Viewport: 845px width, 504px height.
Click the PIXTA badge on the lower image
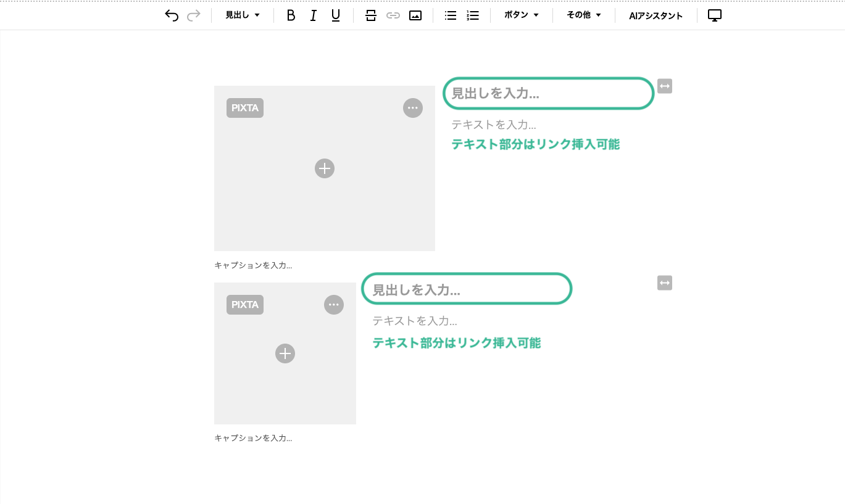(x=245, y=305)
